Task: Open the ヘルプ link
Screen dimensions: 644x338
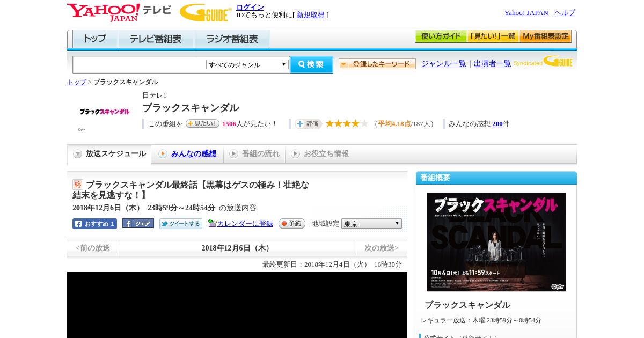Action: coord(565,13)
